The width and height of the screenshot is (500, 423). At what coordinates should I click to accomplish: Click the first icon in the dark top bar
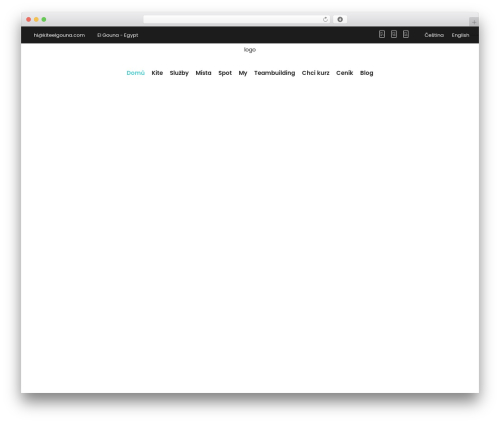pos(382,34)
